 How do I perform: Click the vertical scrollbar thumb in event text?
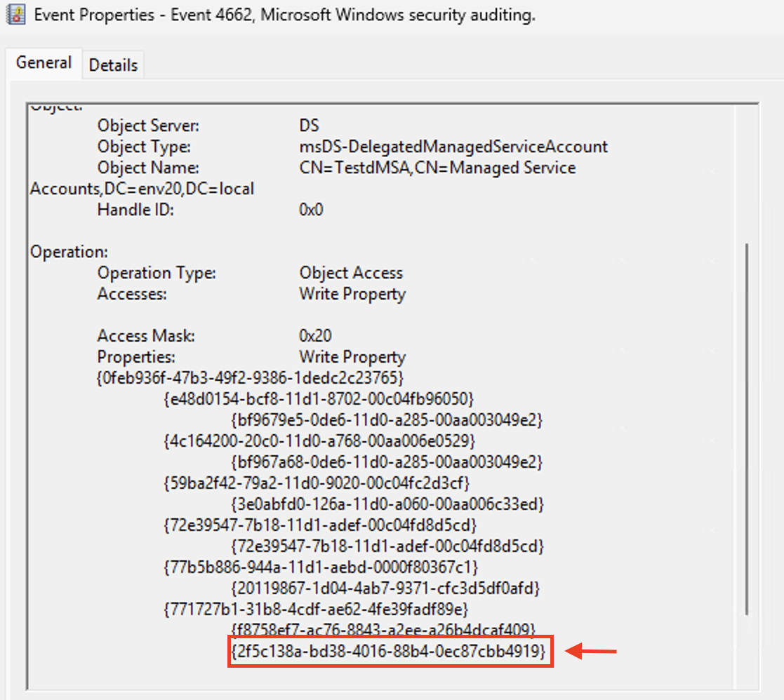point(747,429)
